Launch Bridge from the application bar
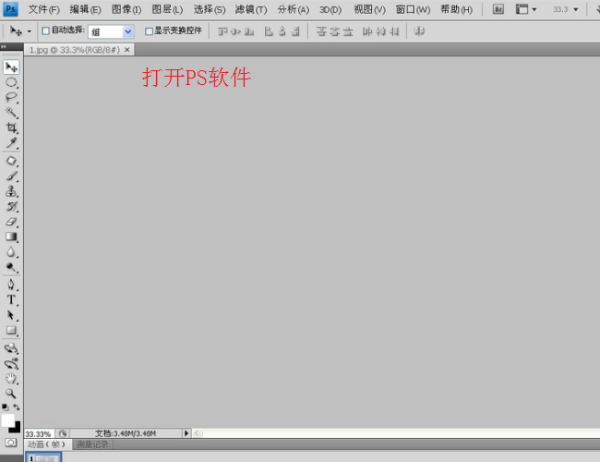 point(498,9)
